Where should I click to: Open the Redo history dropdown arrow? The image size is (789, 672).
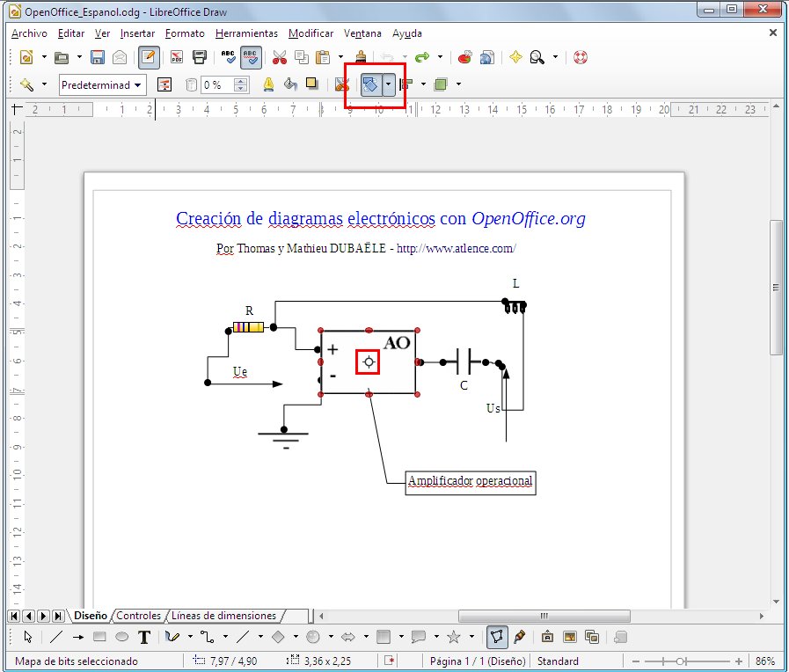click(x=440, y=57)
